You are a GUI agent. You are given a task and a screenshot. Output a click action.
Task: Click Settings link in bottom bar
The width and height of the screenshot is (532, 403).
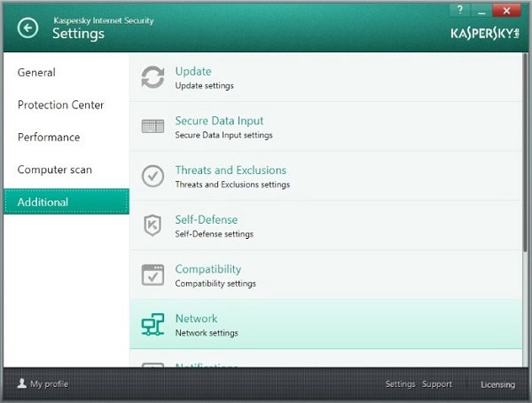(401, 384)
